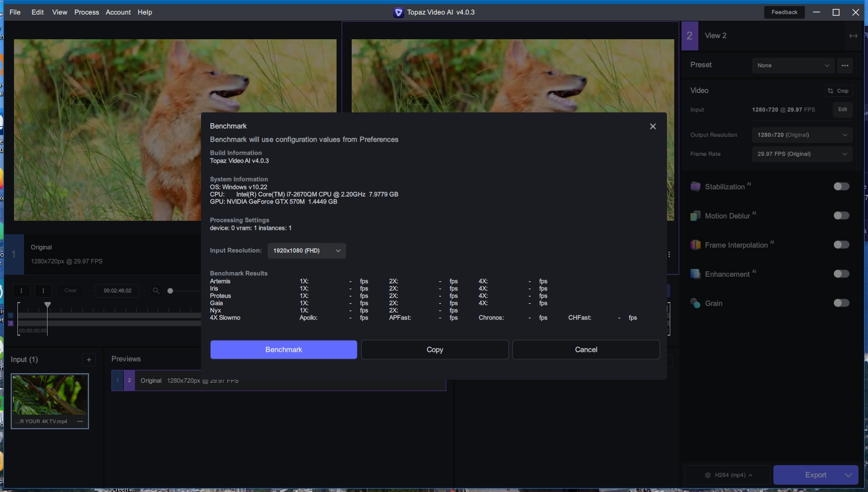Open the Account menu
The height and width of the screenshot is (492, 868).
point(118,12)
